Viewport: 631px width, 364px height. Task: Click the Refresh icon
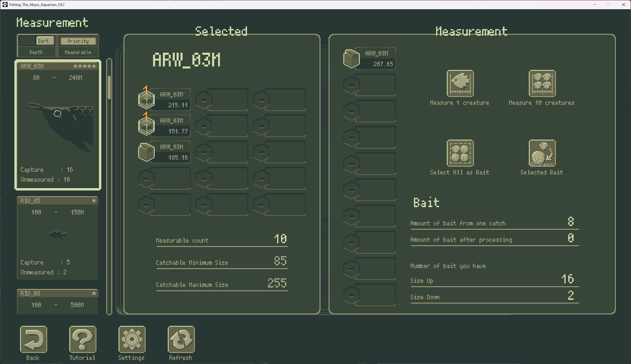point(181,340)
